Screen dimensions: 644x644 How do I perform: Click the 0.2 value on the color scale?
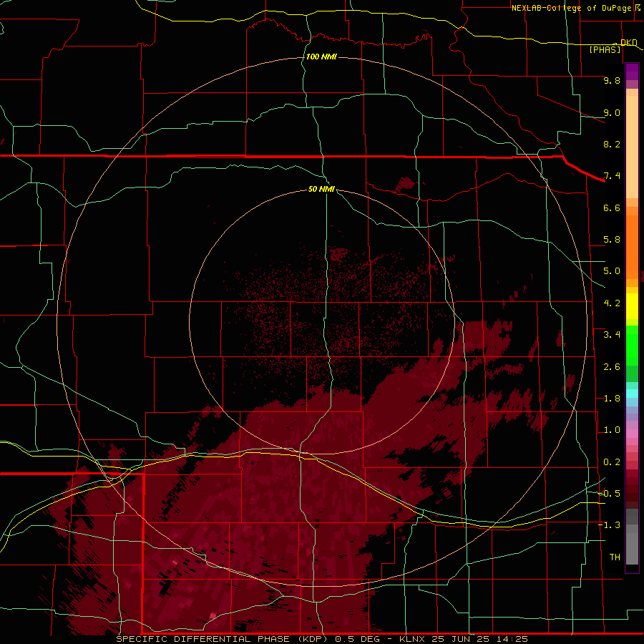pyautogui.click(x=612, y=462)
